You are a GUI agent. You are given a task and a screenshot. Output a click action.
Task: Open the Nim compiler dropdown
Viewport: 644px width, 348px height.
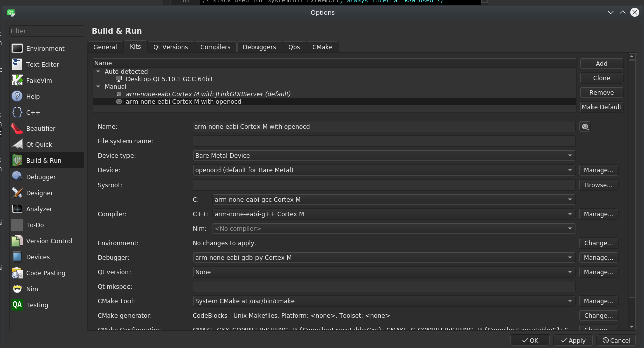pos(394,229)
